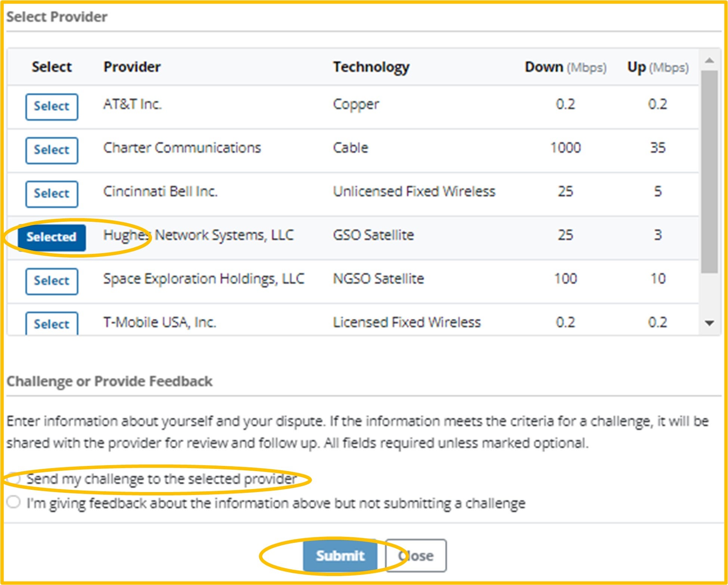
Task: Click Hughes Network Systems, LLC name
Action: click(198, 236)
